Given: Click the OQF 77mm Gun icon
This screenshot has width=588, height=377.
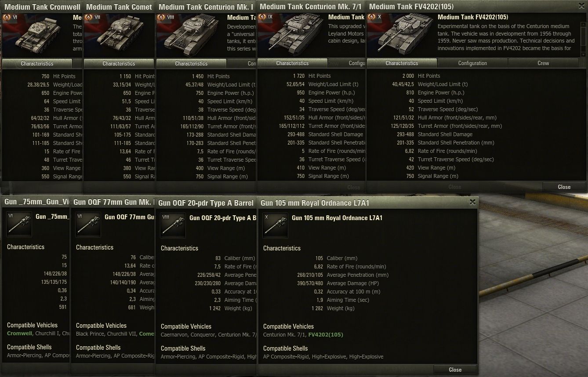Looking at the screenshot, I should (x=88, y=225).
